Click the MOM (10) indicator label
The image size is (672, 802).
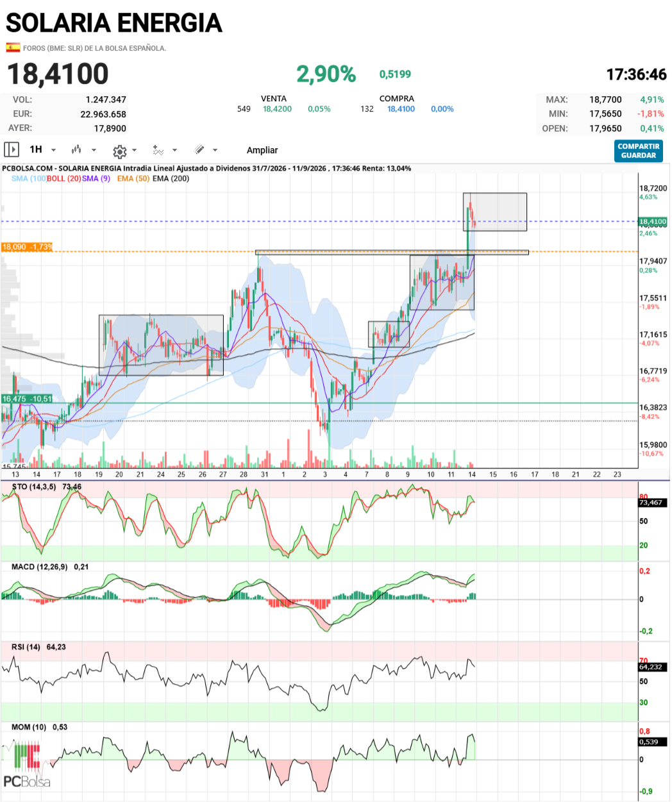(x=29, y=728)
